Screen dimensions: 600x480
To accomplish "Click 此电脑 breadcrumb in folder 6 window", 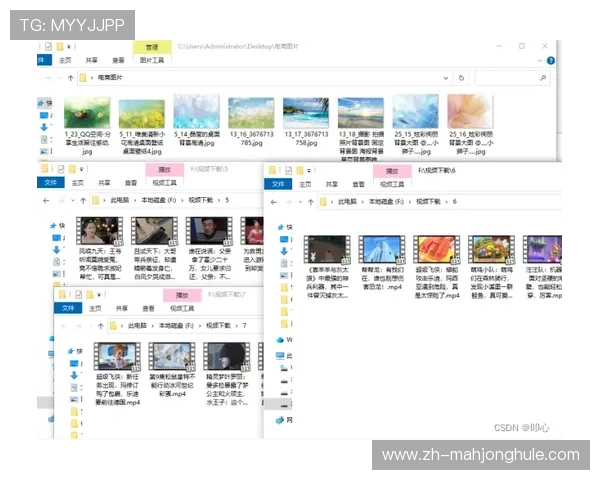I will click(347, 202).
